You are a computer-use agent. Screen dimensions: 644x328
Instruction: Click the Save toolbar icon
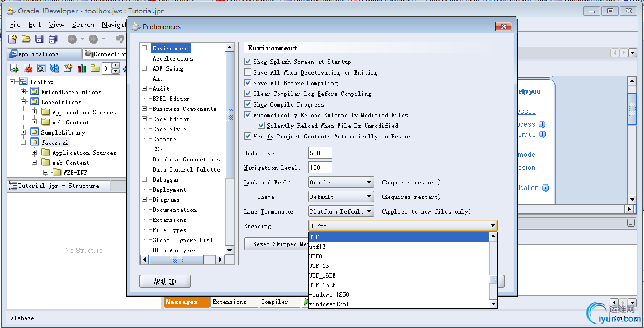pos(39,39)
